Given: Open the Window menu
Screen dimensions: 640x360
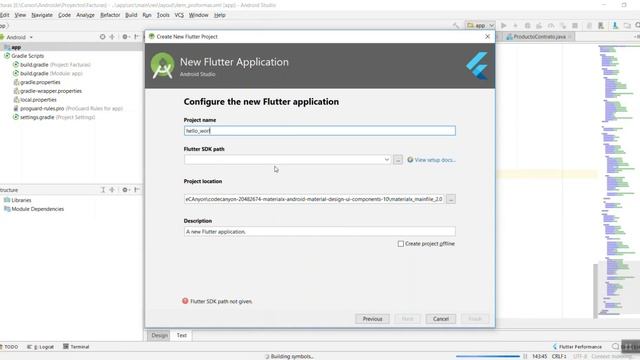Looking at the screenshot, I should (x=199, y=15).
